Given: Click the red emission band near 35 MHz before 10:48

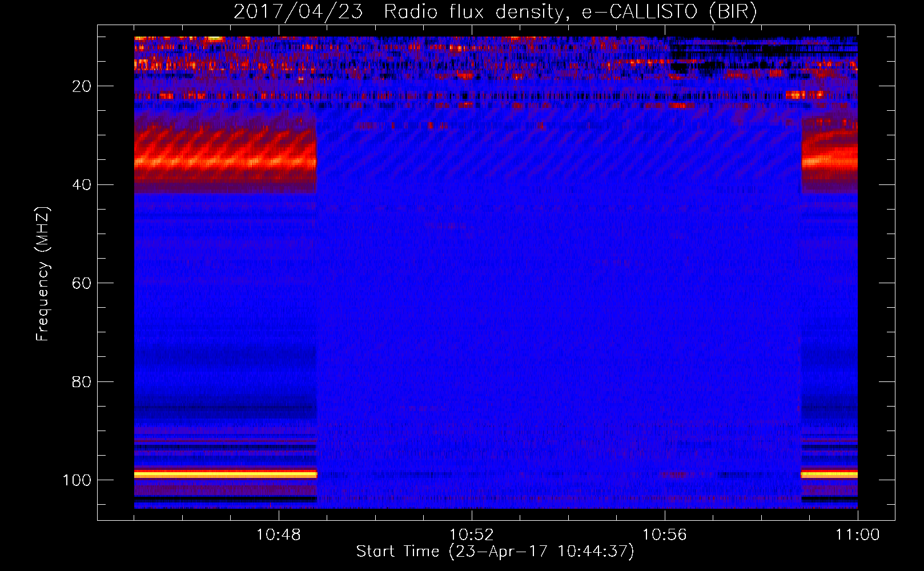Looking at the screenshot, I should click(226, 157).
